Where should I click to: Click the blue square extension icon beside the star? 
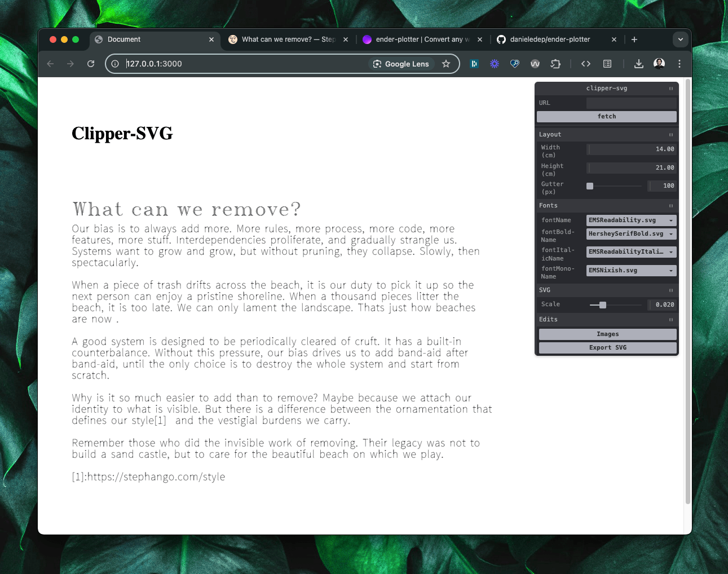click(x=474, y=64)
